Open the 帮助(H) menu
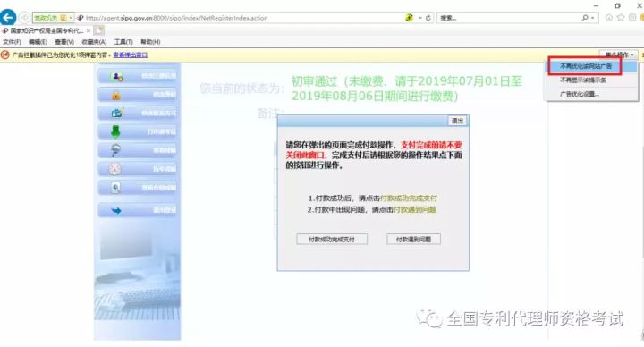 [150, 42]
